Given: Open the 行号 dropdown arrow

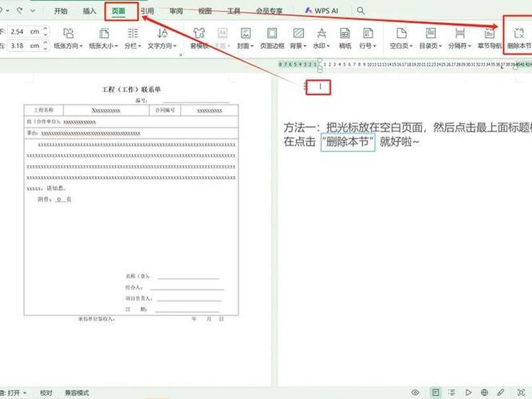Looking at the screenshot, I should [374, 46].
